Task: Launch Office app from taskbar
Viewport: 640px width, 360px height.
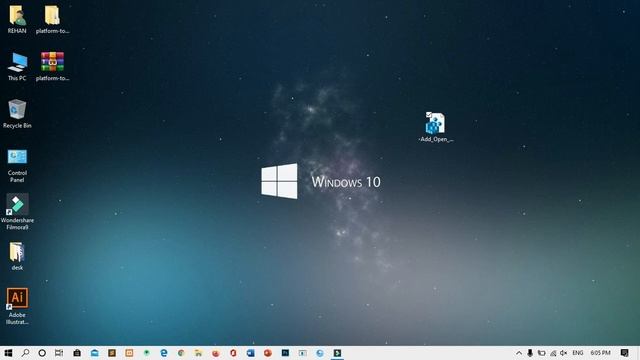Action: click(233, 353)
